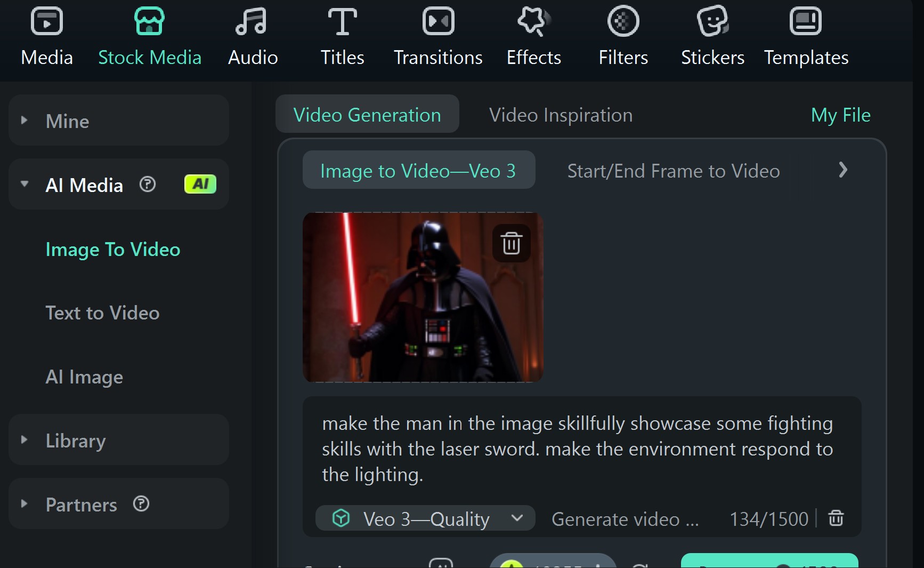Viewport: 924px width, 568px height.
Task: Select Image To Video in sidebar
Action: coord(113,249)
